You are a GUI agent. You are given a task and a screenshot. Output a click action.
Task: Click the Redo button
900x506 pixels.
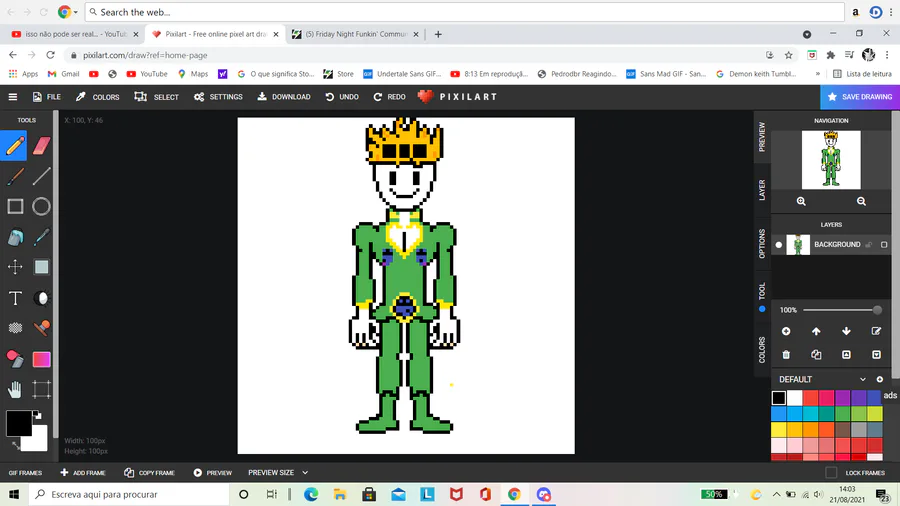tap(390, 97)
